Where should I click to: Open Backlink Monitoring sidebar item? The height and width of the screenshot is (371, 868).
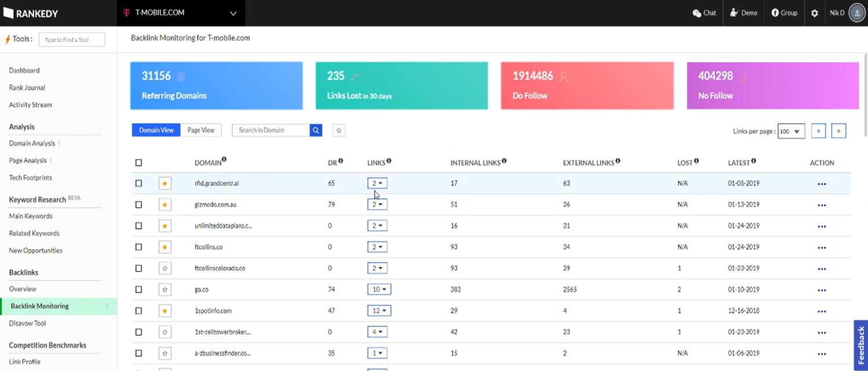(58, 306)
